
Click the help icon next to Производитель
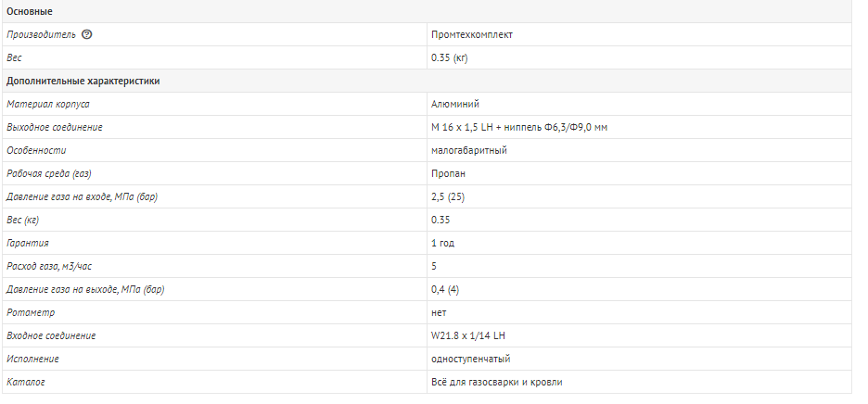tap(86, 34)
